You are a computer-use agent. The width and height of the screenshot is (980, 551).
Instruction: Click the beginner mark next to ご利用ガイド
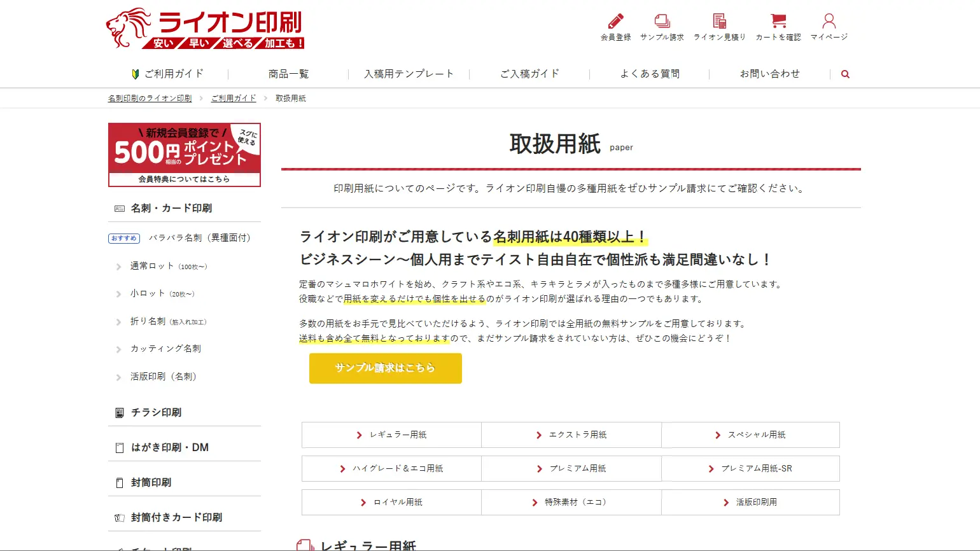click(x=135, y=74)
